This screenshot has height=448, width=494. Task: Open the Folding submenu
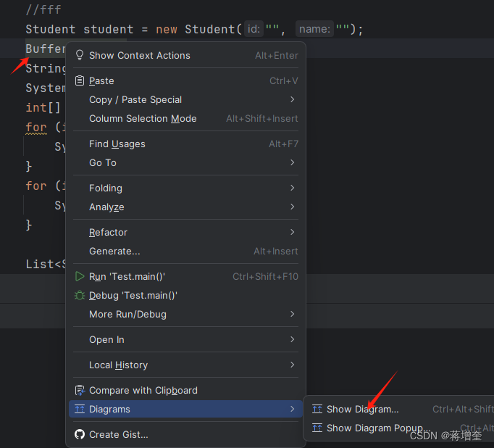coord(186,188)
